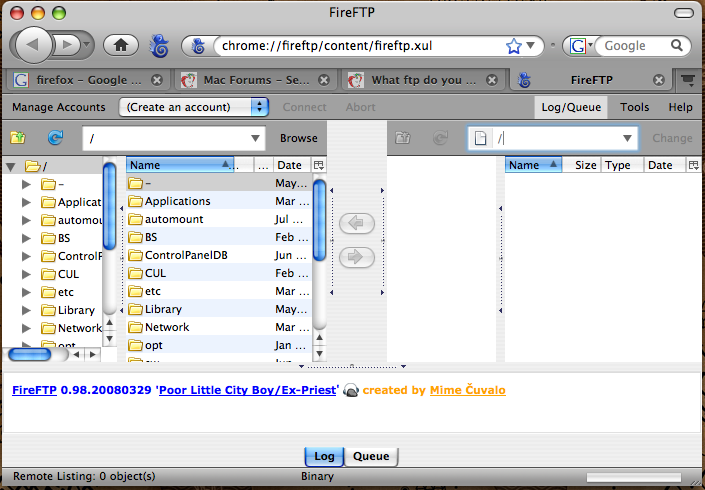This screenshot has height=490, width=705.
Task: Open 'Poor Little City Boy/Ex-Priest' link
Action: [248, 390]
